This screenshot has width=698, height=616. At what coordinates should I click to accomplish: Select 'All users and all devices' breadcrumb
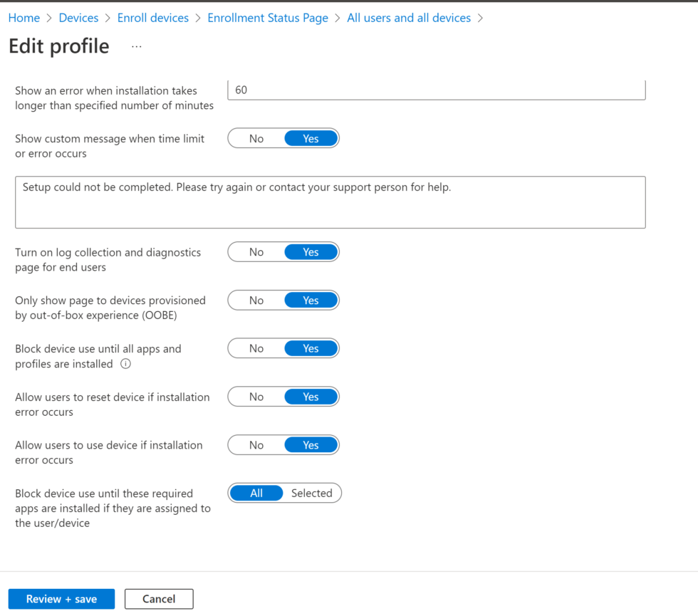tap(408, 17)
